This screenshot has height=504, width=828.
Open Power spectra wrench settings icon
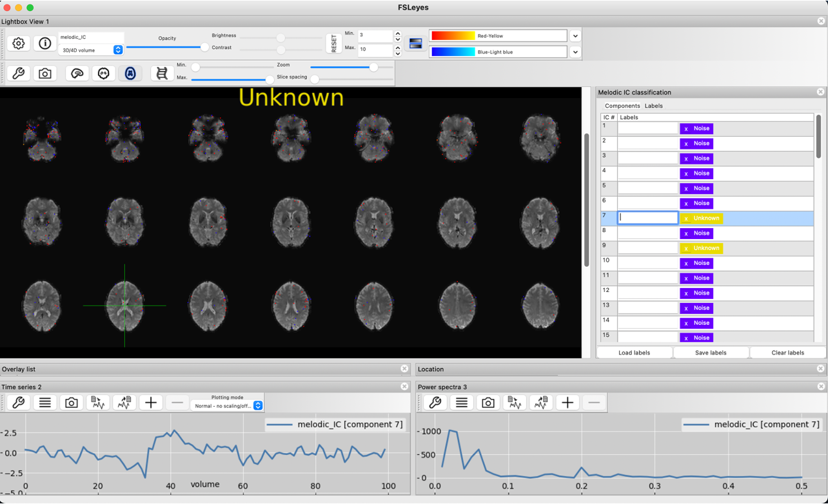[x=435, y=403]
